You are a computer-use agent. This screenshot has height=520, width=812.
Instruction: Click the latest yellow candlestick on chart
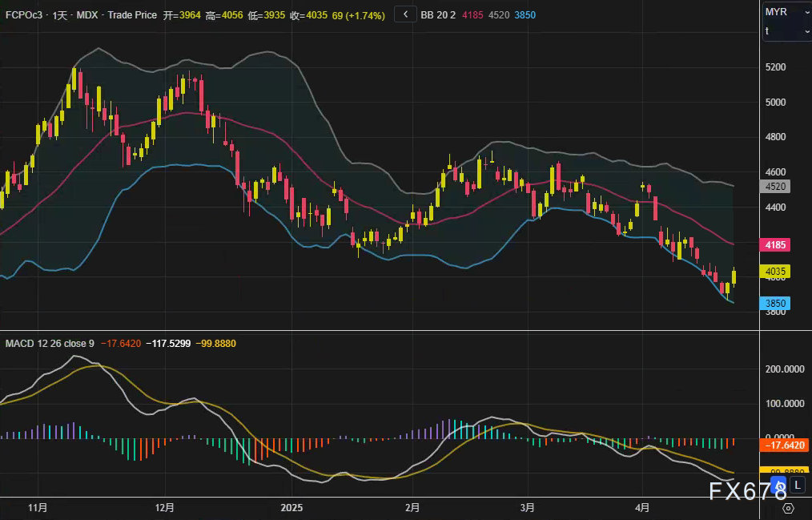[x=734, y=276]
